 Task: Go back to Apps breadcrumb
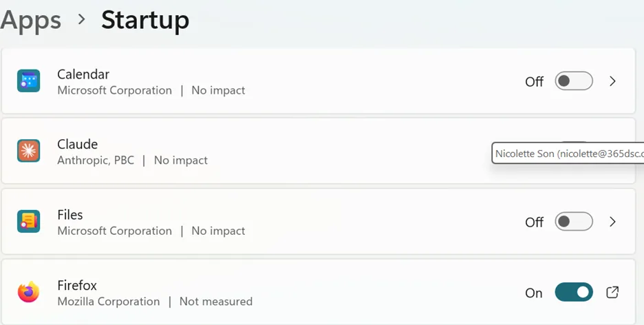[x=30, y=21]
